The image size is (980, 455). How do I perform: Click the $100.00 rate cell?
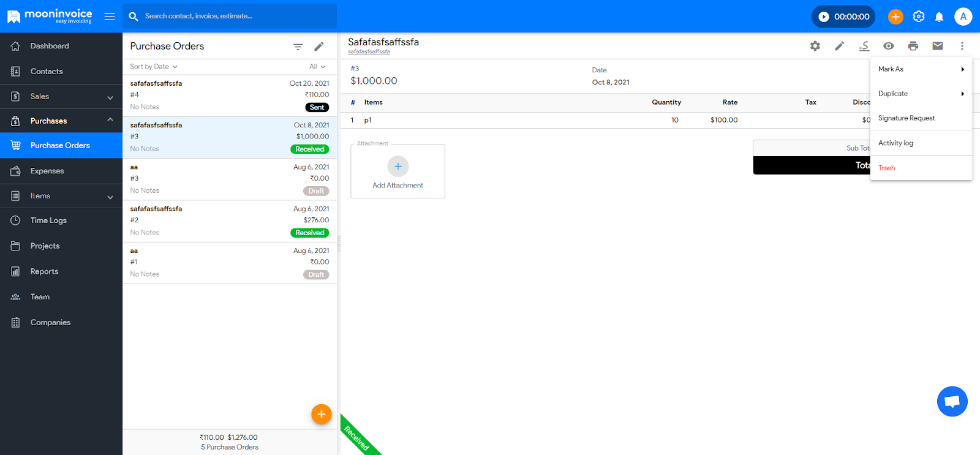(x=724, y=120)
